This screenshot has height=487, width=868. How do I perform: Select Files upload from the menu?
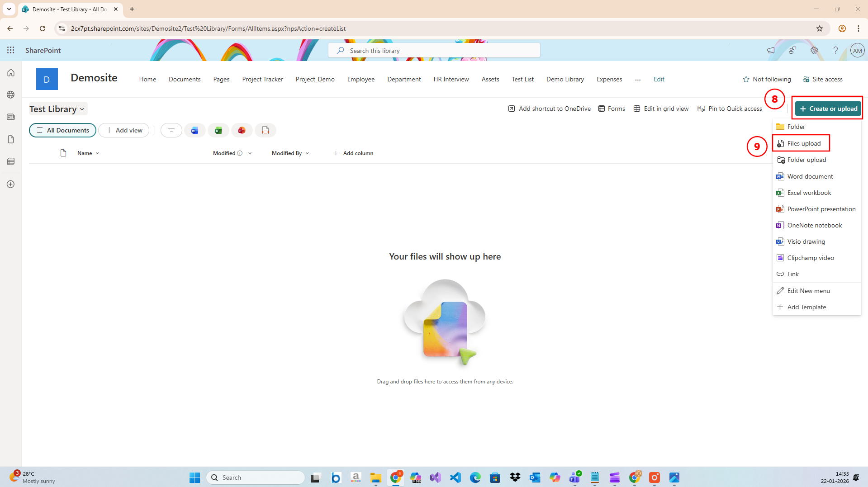click(x=817, y=143)
